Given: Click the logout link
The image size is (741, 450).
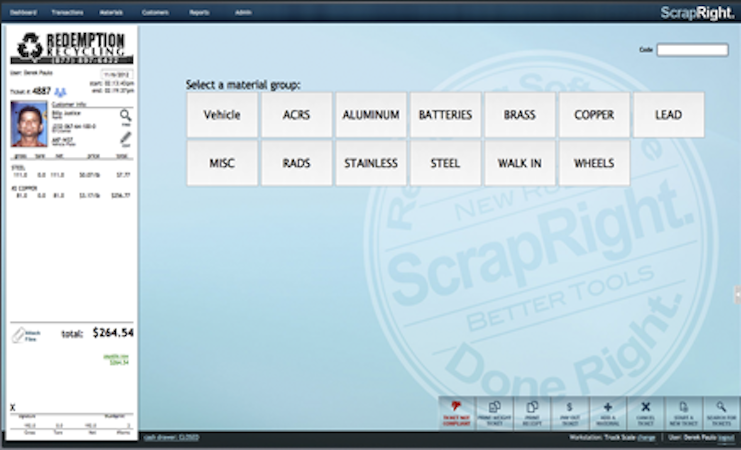Looking at the screenshot, I should [725, 438].
